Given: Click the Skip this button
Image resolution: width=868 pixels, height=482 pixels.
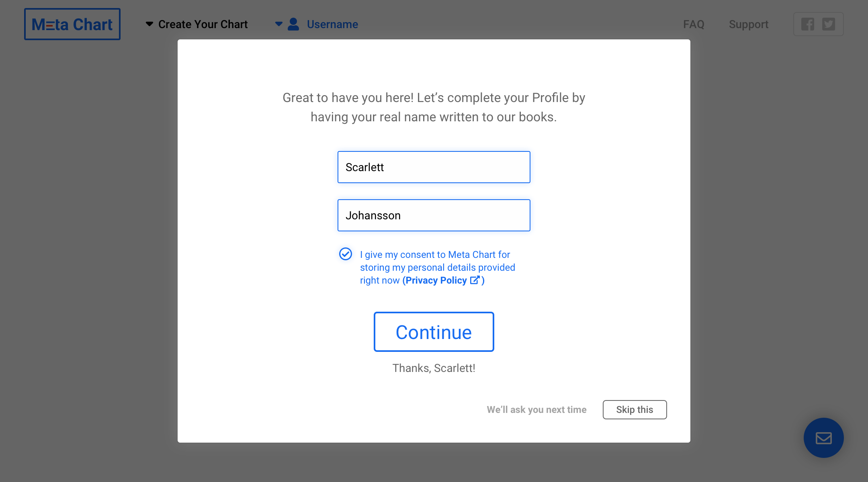Looking at the screenshot, I should [635, 410].
